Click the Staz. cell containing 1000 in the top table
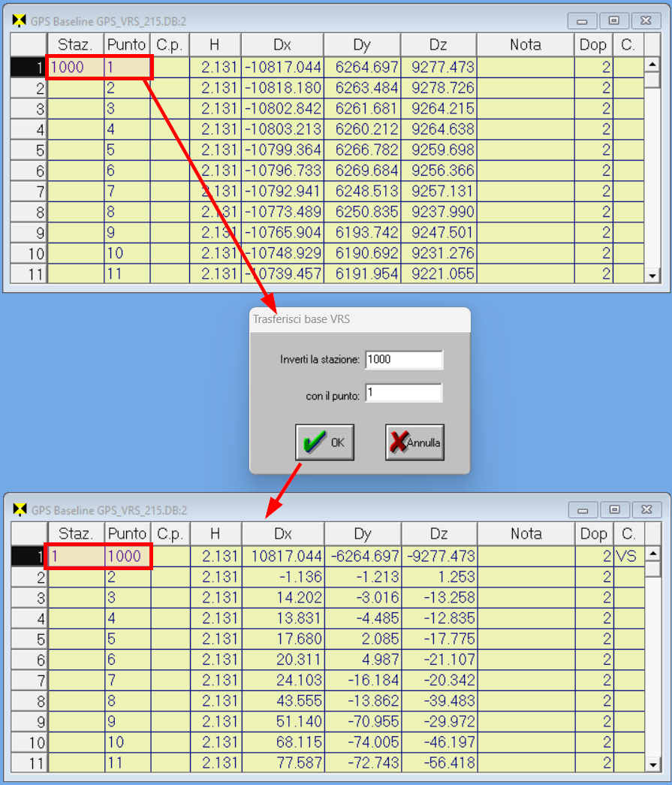This screenshot has height=785, width=672. click(75, 68)
